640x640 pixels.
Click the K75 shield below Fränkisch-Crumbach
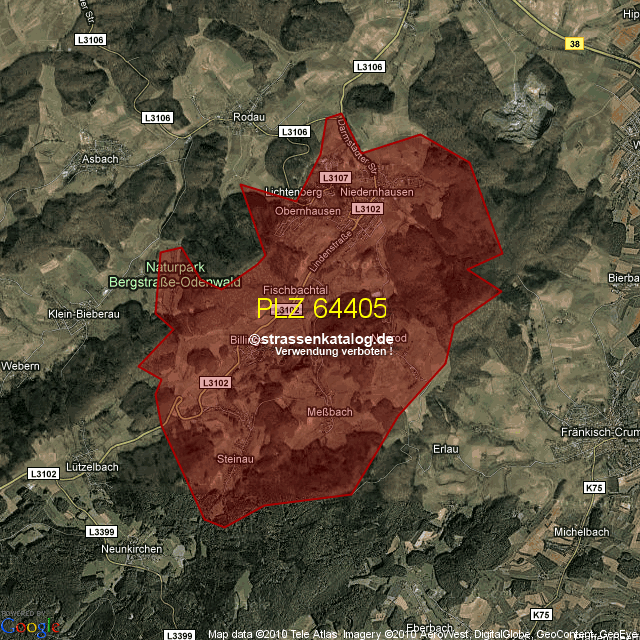point(594,487)
